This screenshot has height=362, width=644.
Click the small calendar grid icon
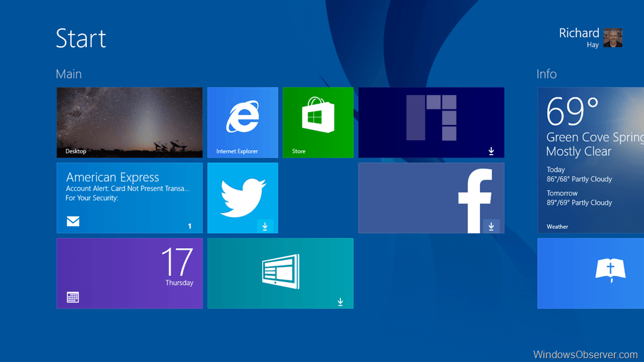[73, 297]
